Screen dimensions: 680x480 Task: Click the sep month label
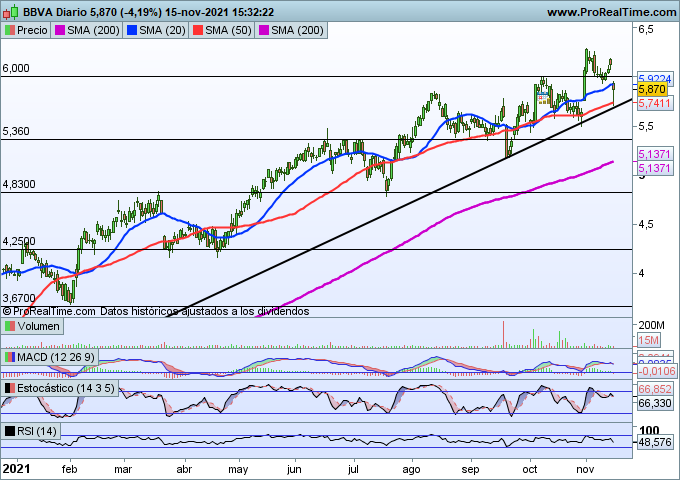[471, 469]
